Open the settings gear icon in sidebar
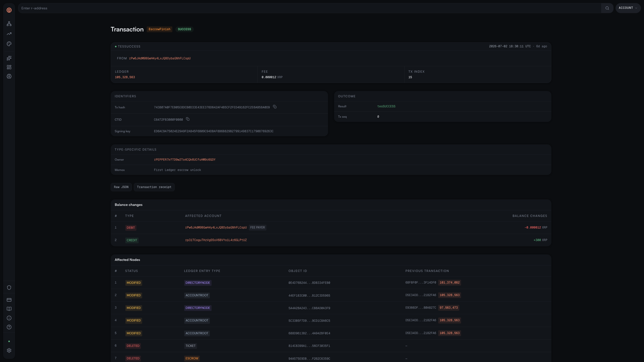644x362 pixels. point(9,351)
